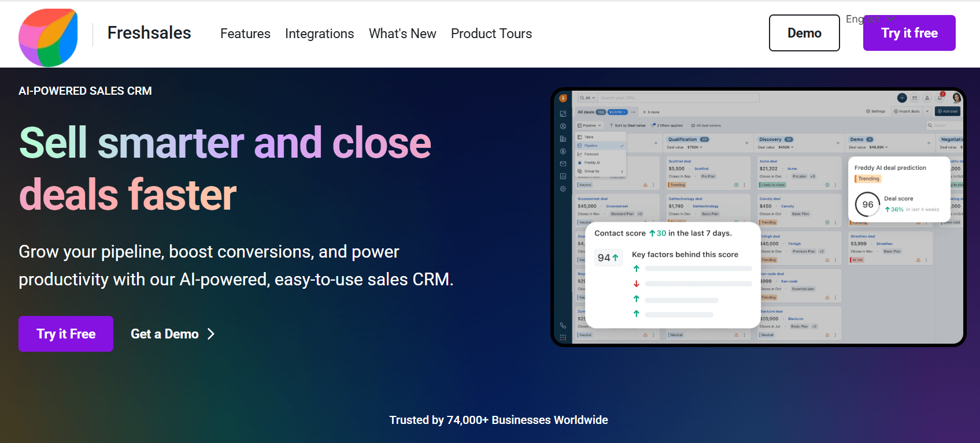
Task: Click the blue plus quick-add icon
Action: pos(902,98)
